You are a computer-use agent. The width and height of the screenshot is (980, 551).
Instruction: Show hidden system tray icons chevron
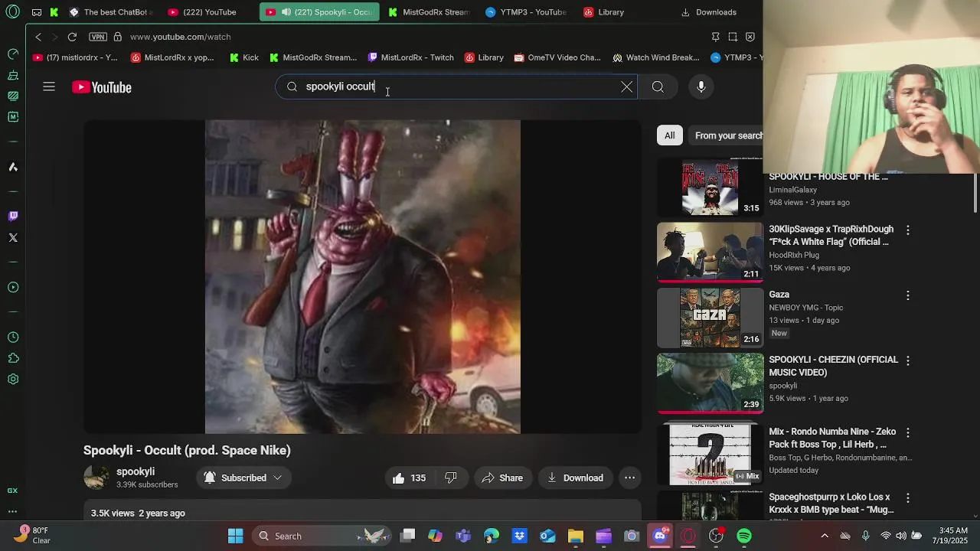825,536
